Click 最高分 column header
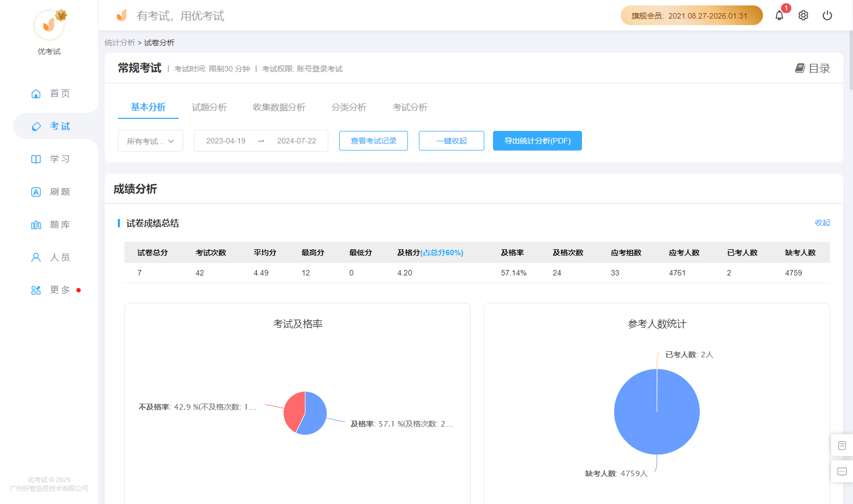 [313, 253]
